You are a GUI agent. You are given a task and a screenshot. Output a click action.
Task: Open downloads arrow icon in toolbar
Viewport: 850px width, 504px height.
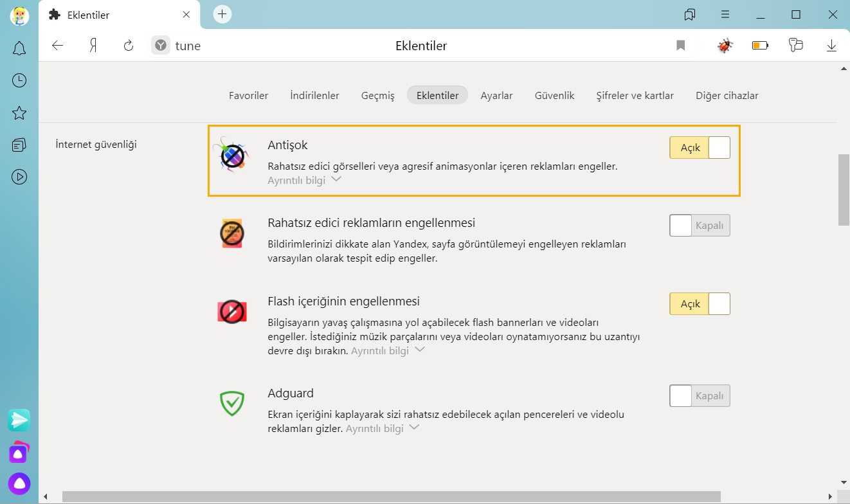(x=831, y=46)
